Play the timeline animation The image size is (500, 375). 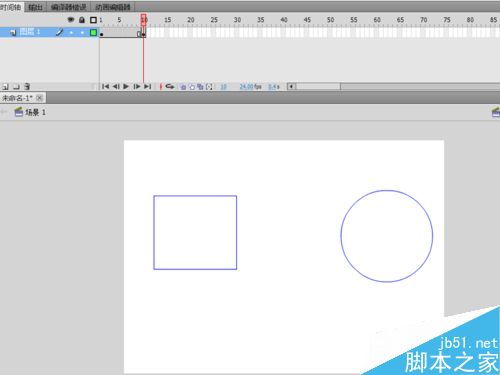tap(126, 86)
